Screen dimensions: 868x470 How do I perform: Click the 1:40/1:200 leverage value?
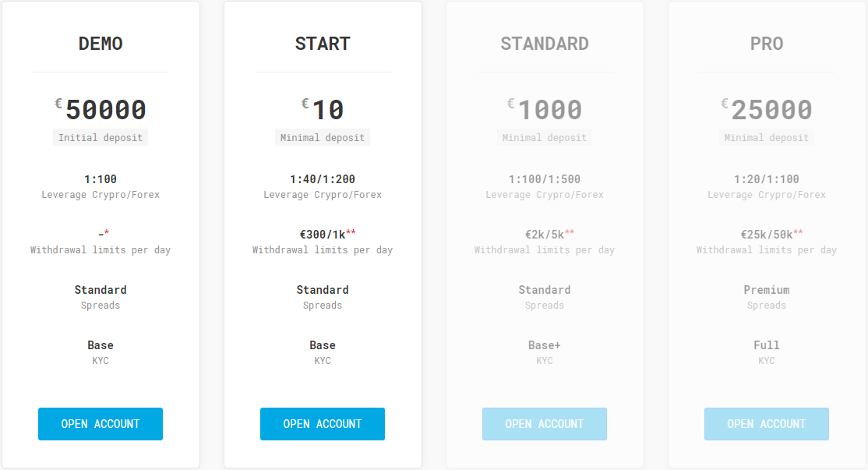coord(323,179)
